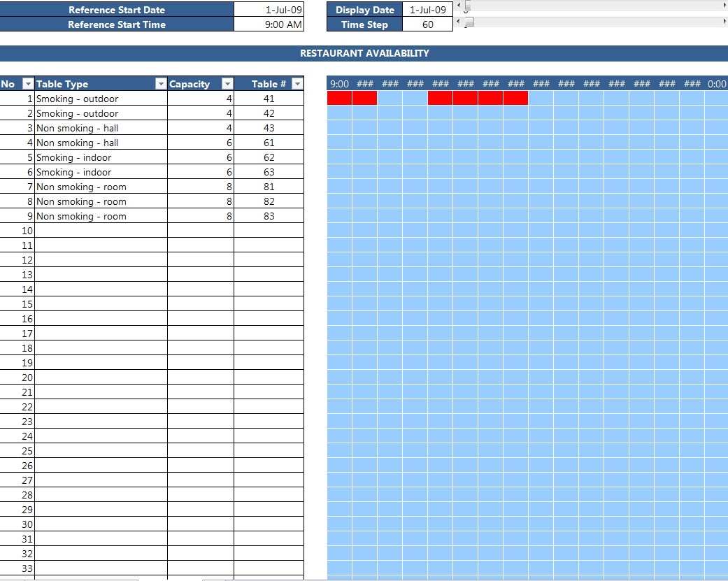Screen dimensions: 728x581
Task: Select capacity 6 cell for table 61
Action: pos(201,143)
